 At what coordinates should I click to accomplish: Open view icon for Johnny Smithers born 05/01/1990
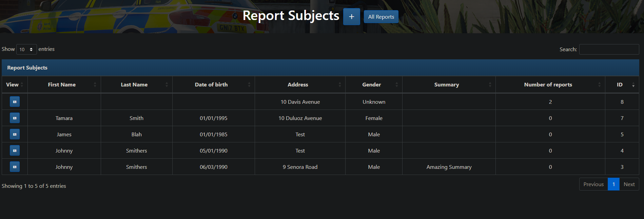point(15,151)
